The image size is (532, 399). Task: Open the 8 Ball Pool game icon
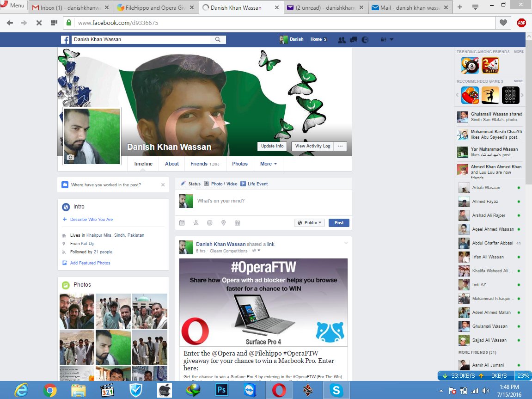(470, 66)
